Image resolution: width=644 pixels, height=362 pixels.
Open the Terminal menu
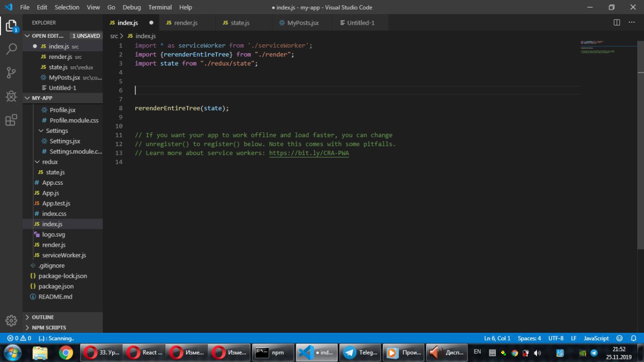point(160,8)
